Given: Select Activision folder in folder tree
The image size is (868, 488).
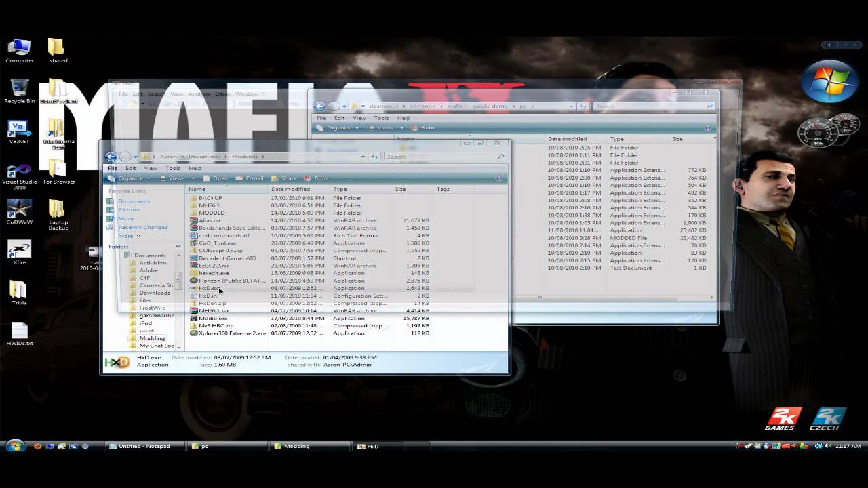Looking at the screenshot, I should pos(153,263).
